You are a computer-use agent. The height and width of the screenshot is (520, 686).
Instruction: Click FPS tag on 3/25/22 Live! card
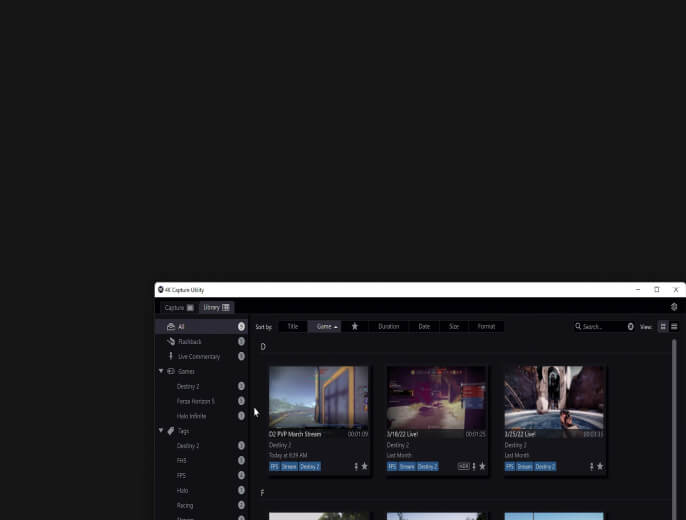pyautogui.click(x=510, y=467)
